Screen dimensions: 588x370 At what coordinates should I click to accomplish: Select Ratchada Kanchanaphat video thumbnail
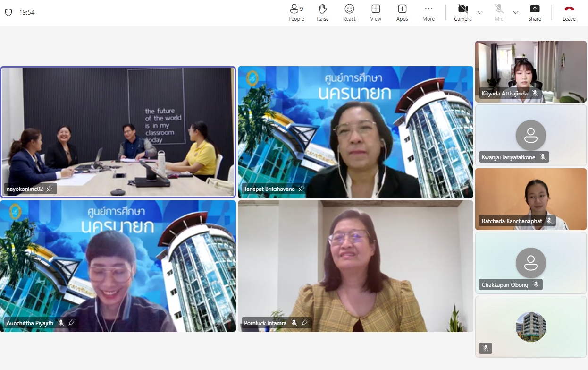pos(531,198)
